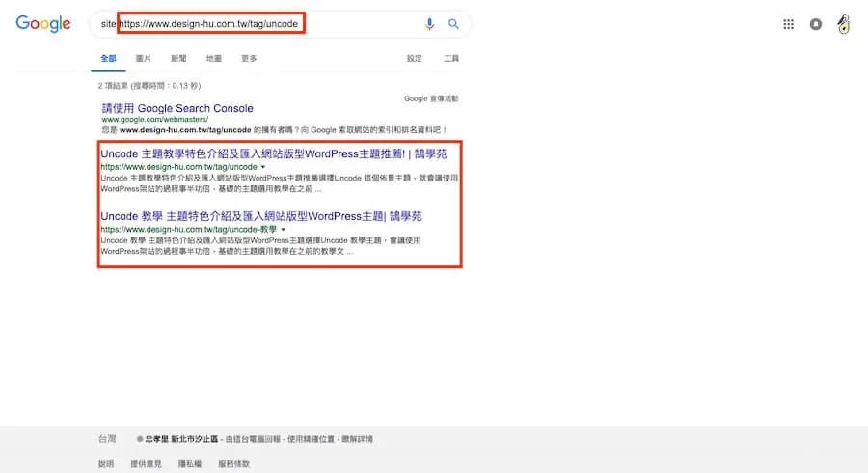Click the 提供意見 footer link
The width and height of the screenshot is (868, 473).
pos(147,464)
